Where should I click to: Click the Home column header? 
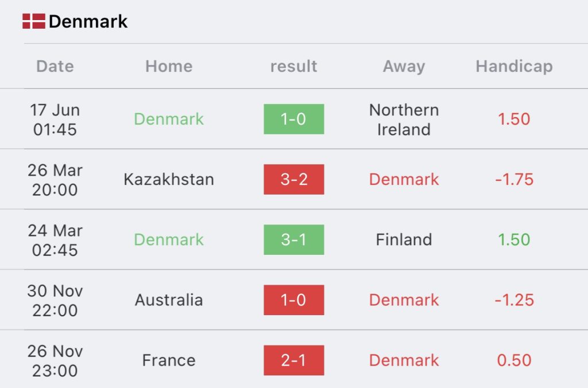point(169,67)
